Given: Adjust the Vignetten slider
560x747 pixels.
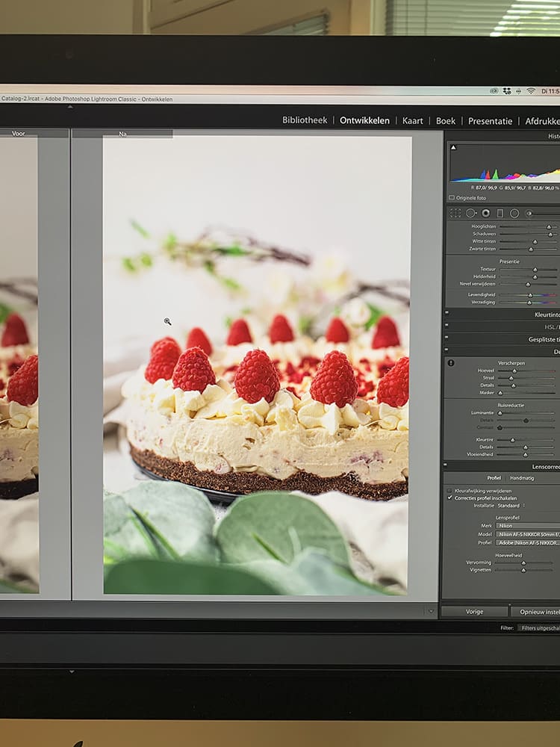Looking at the screenshot, I should tap(523, 570).
